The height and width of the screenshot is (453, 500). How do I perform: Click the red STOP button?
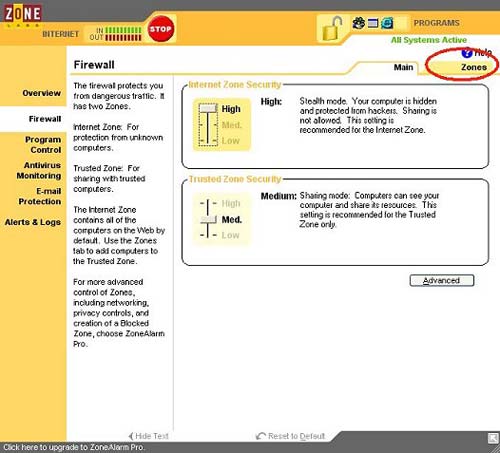point(161,29)
